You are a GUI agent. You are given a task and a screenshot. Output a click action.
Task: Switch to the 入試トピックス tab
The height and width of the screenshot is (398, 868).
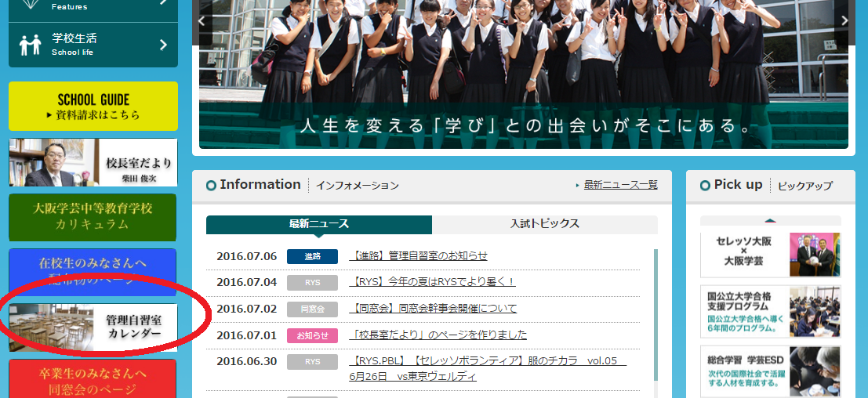coord(544,224)
